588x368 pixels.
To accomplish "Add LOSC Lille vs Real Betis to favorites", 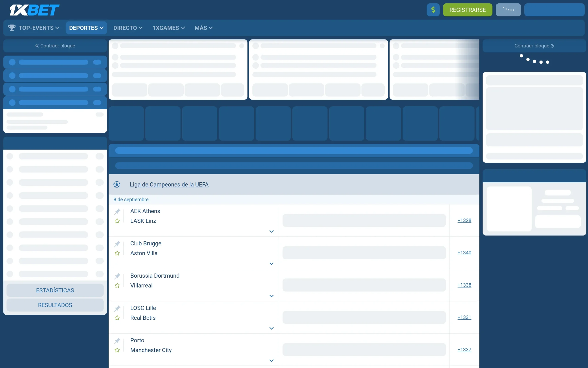I will (x=117, y=318).
